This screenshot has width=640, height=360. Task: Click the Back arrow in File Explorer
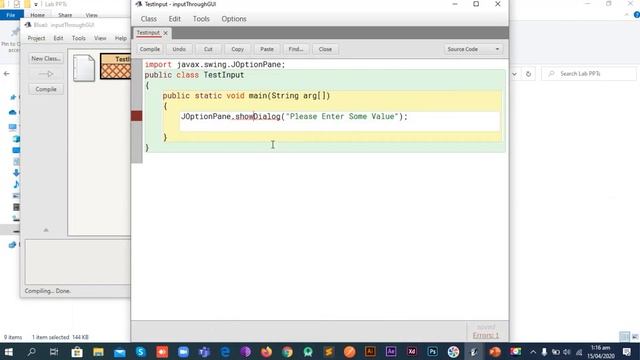pos(7,74)
